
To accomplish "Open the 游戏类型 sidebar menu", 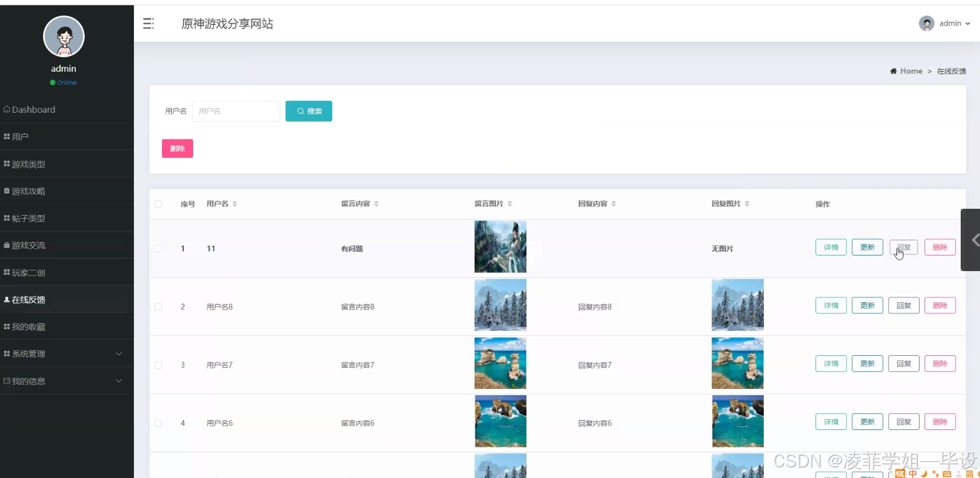I will pyautogui.click(x=67, y=164).
